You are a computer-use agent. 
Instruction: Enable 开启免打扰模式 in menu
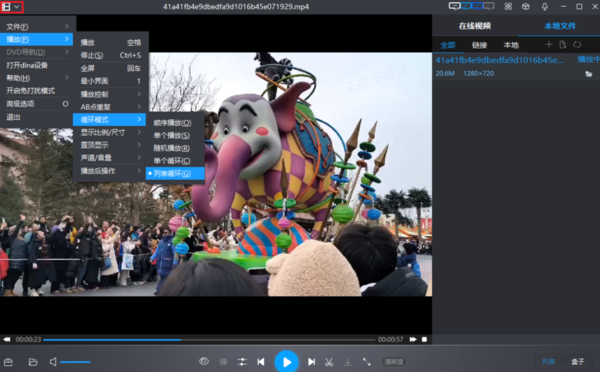(x=37, y=91)
